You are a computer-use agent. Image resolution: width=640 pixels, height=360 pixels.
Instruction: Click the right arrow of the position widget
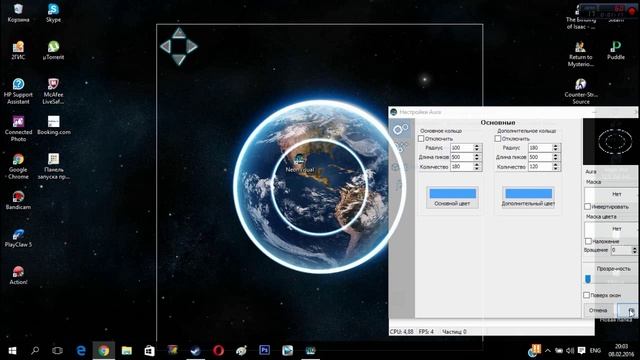tap(192, 47)
